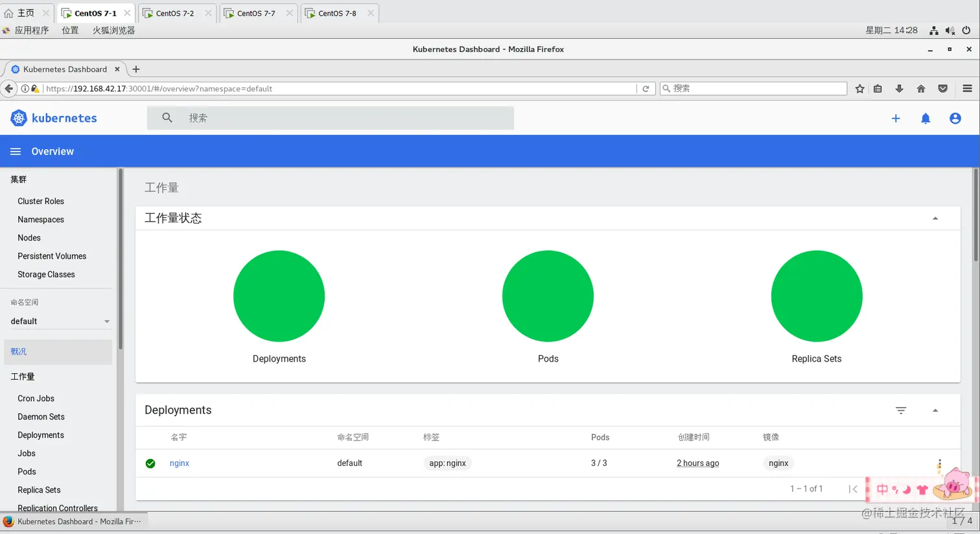Switch to the 主页 tab
This screenshot has height=534, width=980.
26,13
